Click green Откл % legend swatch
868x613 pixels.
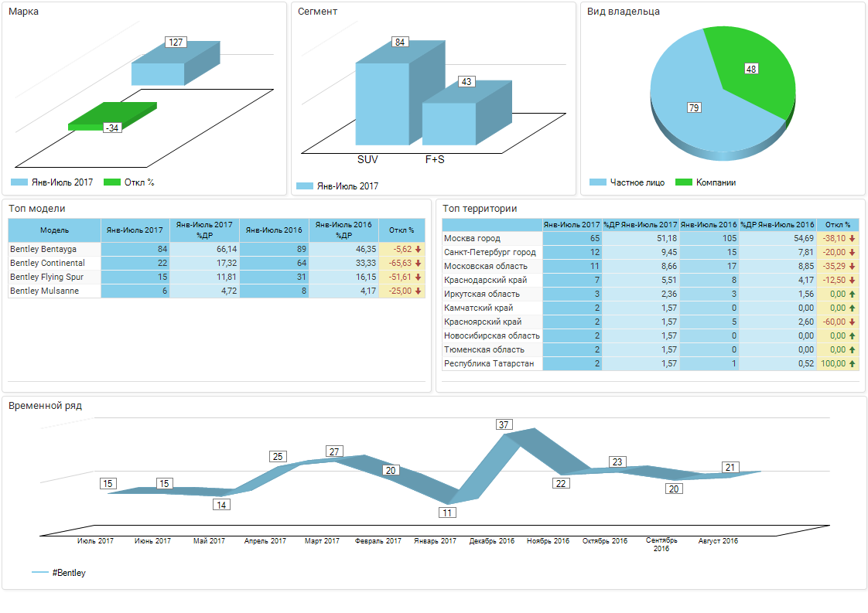pyautogui.click(x=112, y=182)
